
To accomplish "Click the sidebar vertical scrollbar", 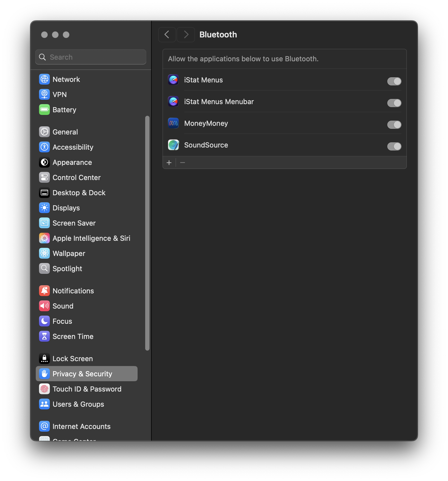I will [147, 233].
